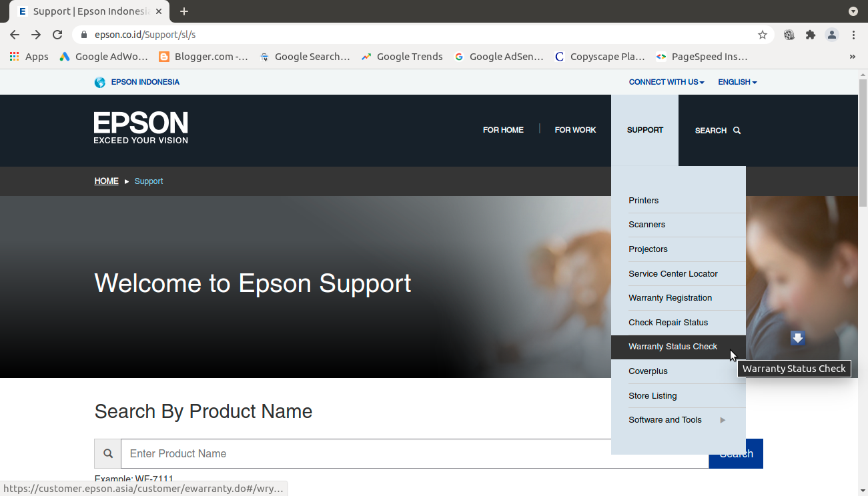
Task: Expand the English language dropdown
Action: (x=737, y=82)
